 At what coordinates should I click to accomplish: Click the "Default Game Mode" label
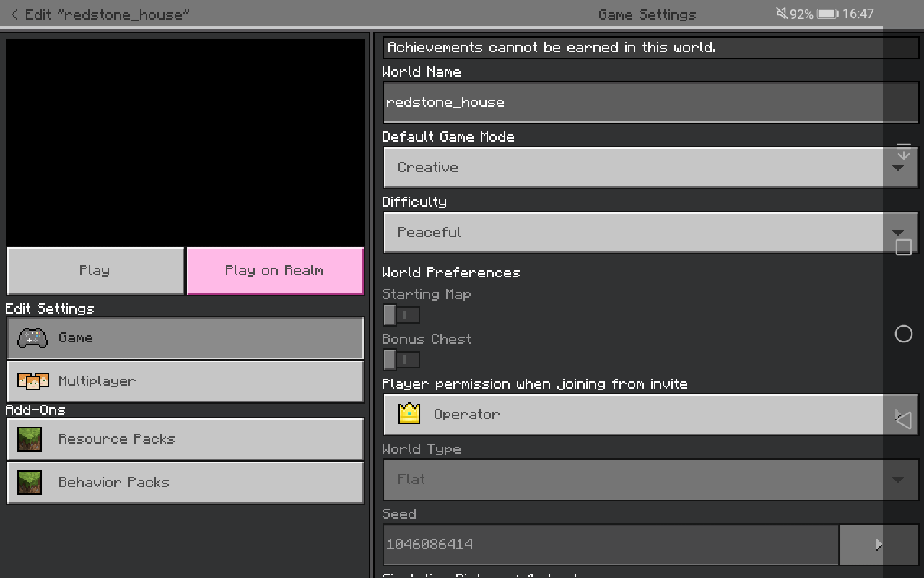448,137
